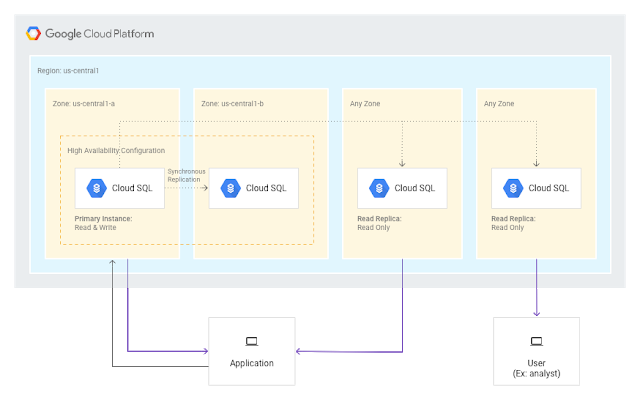Screen dimensions: 640x400
Task: Click the Google Cloud Platform title text
Action: [x=100, y=33]
